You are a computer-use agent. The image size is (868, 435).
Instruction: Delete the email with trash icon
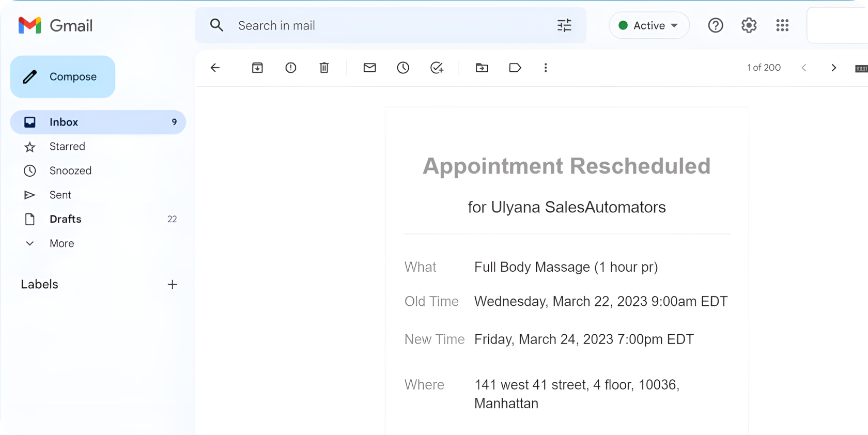coord(324,68)
